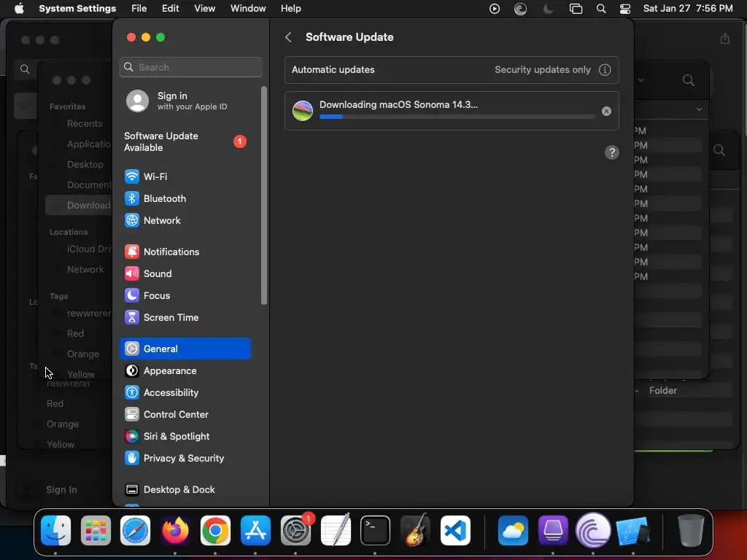Open the File menu
The height and width of the screenshot is (560, 747).
(139, 9)
